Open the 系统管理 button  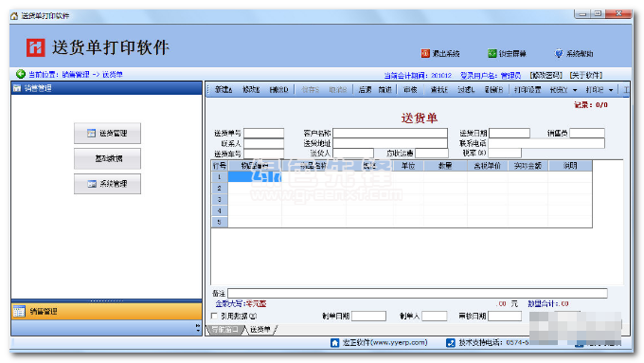(x=107, y=184)
